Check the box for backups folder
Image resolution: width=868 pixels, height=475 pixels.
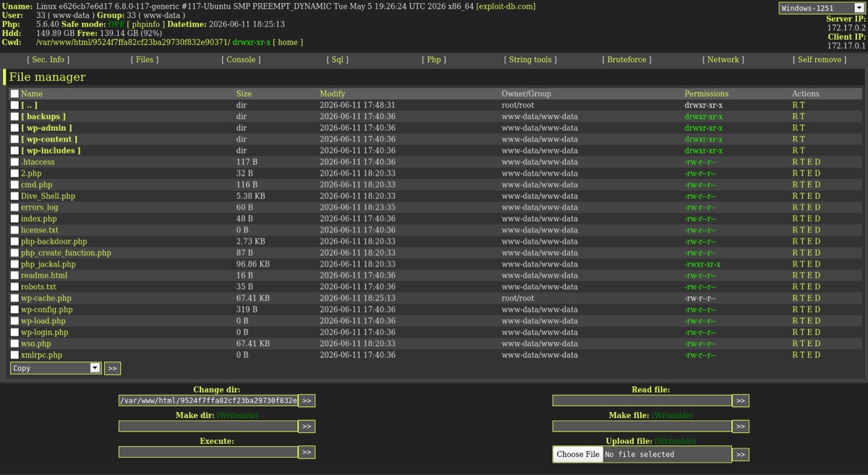click(14, 116)
